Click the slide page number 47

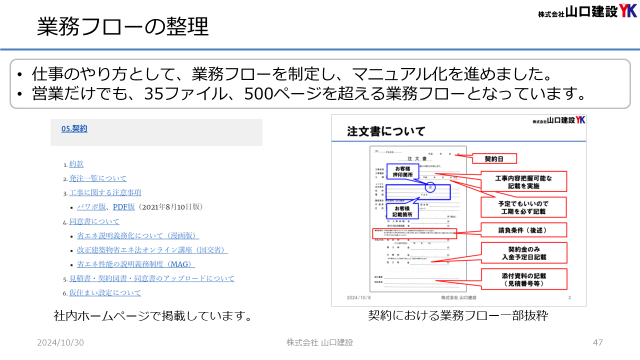click(x=598, y=342)
